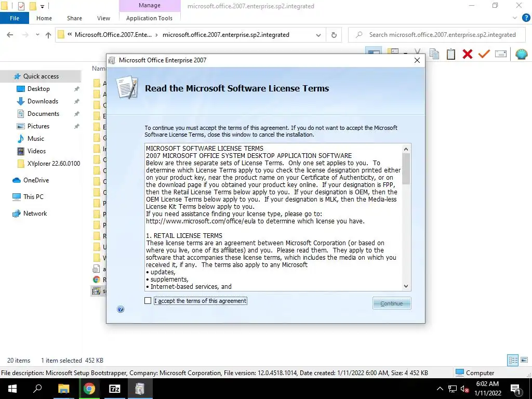
Task: Open Music in navigation pane
Action: (x=36, y=139)
